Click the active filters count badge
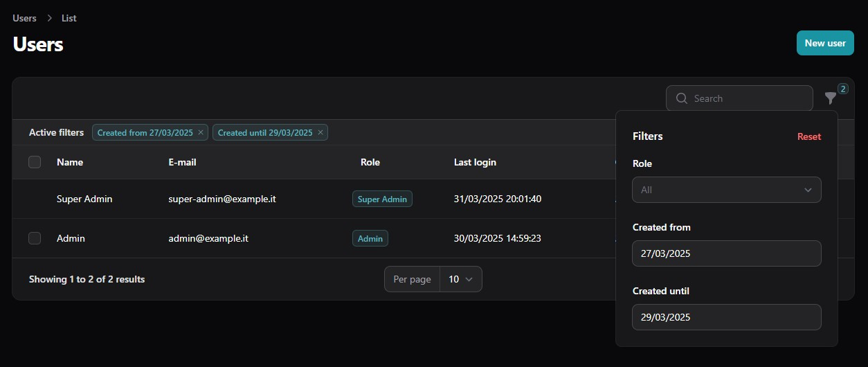This screenshot has width=868, height=367. (x=842, y=89)
